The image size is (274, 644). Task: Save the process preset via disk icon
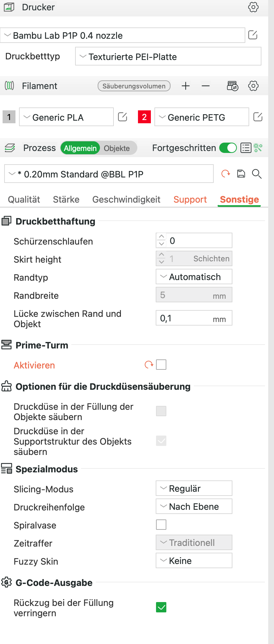click(x=241, y=174)
